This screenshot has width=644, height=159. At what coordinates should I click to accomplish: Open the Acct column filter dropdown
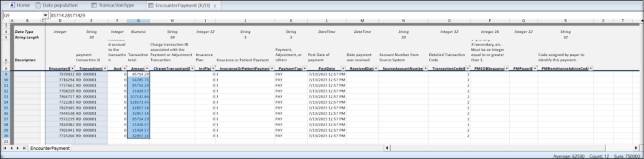click(x=125, y=68)
